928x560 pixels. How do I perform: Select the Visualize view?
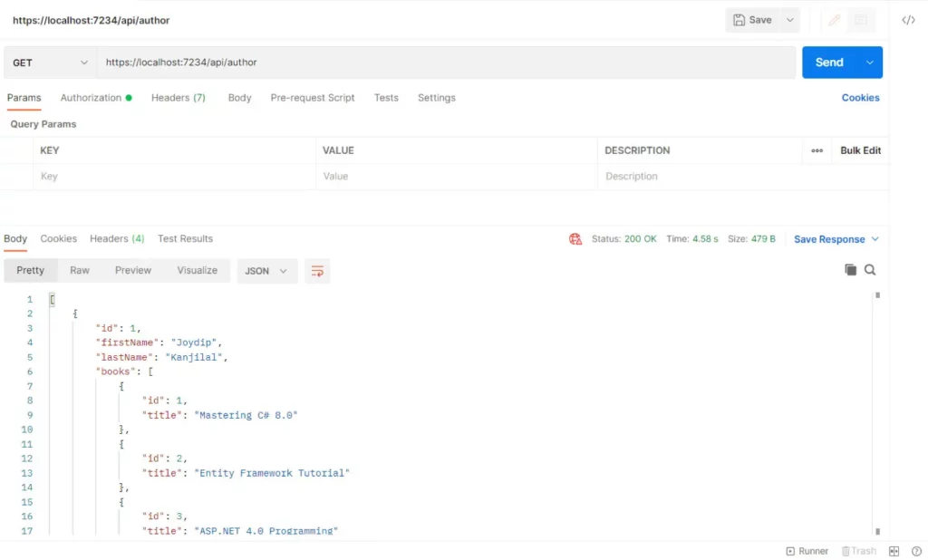click(x=197, y=271)
